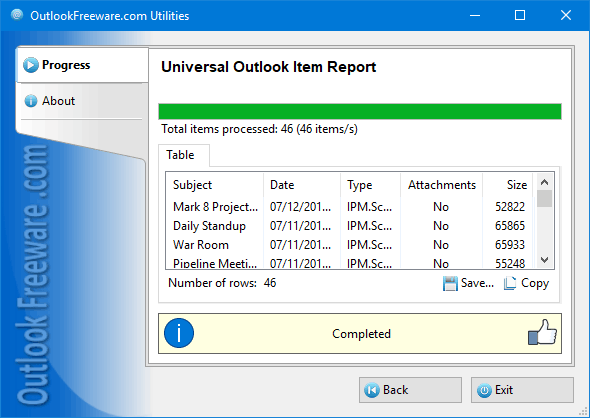Click the Attachments 'No' cell for Daily Standup
The width and height of the screenshot is (590, 418).
(441, 226)
